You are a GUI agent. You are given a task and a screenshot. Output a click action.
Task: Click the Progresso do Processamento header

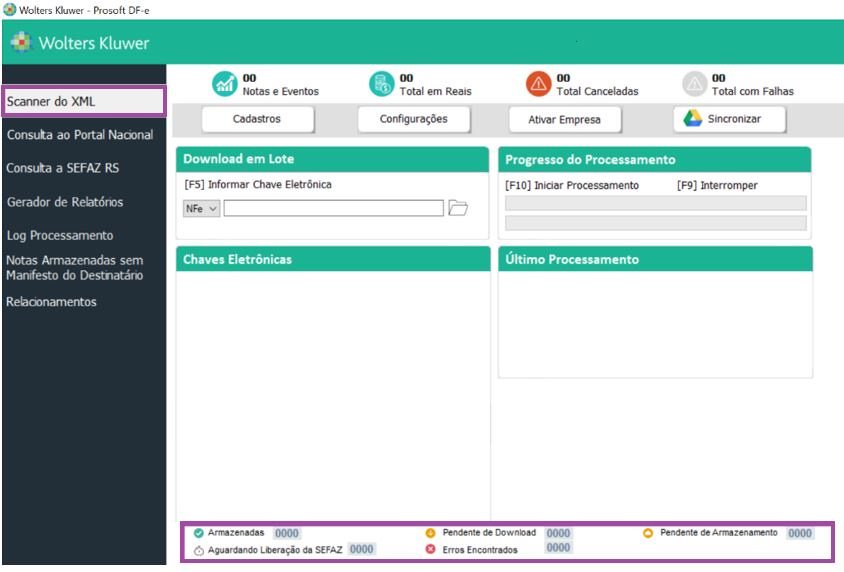click(x=655, y=160)
